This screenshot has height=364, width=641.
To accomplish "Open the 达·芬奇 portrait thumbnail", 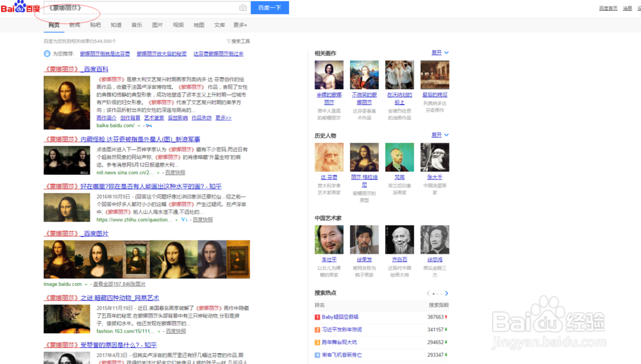I will coord(329,157).
